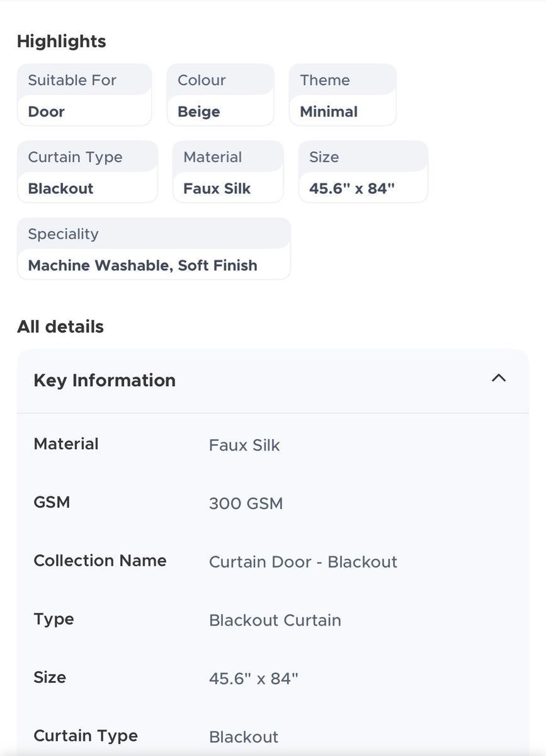Click the 300 GSM value
546x756 pixels.
pos(246,503)
